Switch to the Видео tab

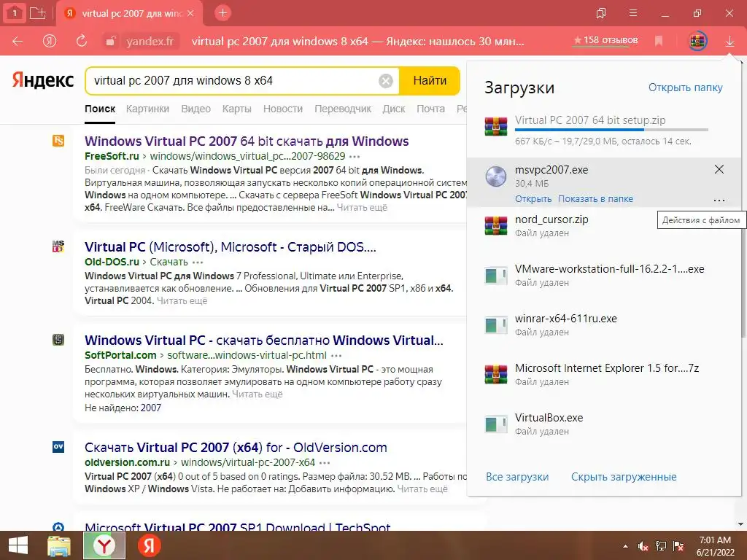coord(196,109)
